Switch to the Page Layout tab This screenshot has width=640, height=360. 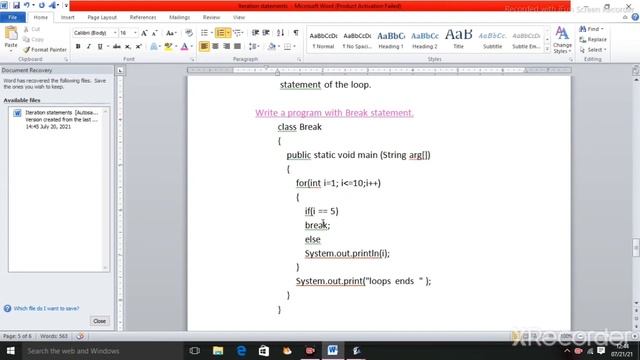[x=102, y=17]
